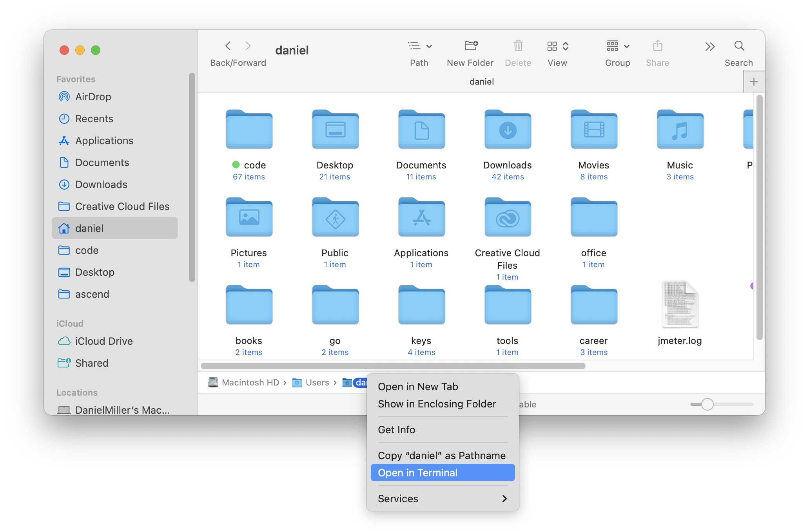This screenshot has width=809, height=532.
Task: Click Get Info in the context menu
Action: [x=396, y=430]
